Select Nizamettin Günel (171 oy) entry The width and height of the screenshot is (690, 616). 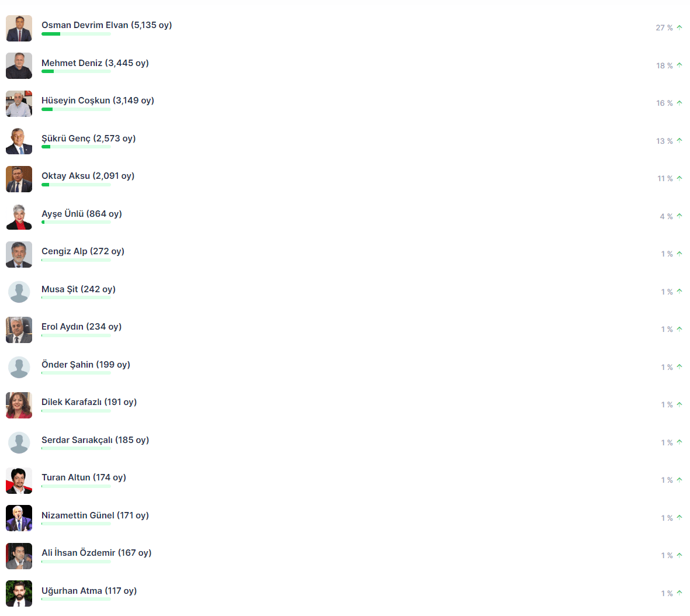(95, 515)
